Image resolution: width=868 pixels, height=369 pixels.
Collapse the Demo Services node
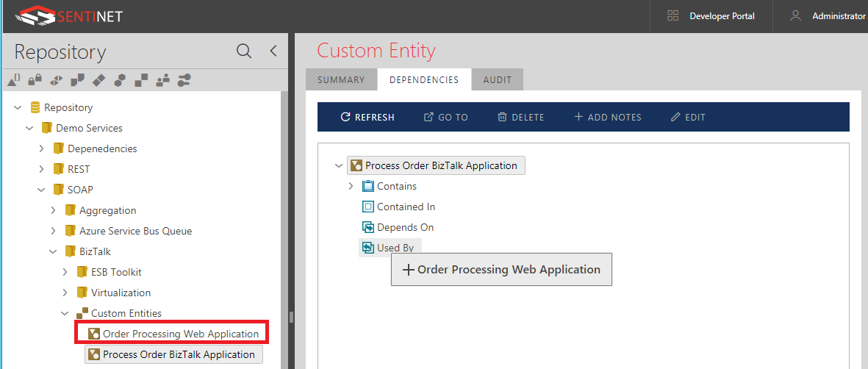pyautogui.click(x=30, y=128)
